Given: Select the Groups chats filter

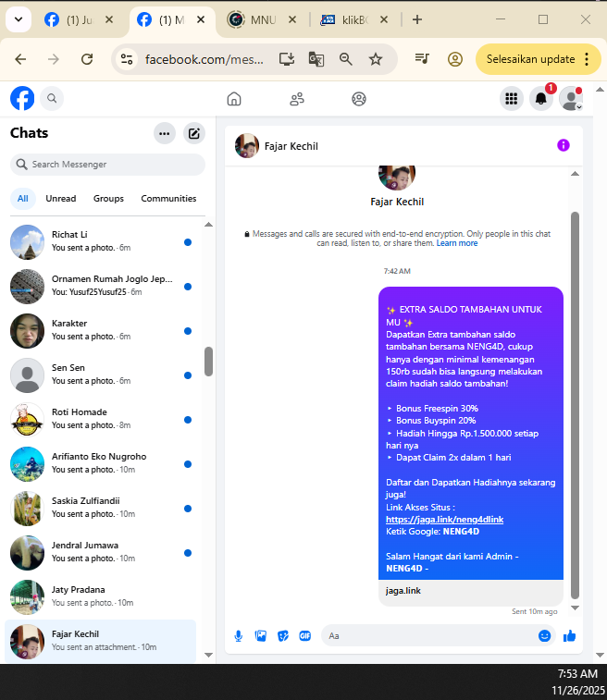Looking at the screenshot, I should pyautogui.click(x=108, y=199).
